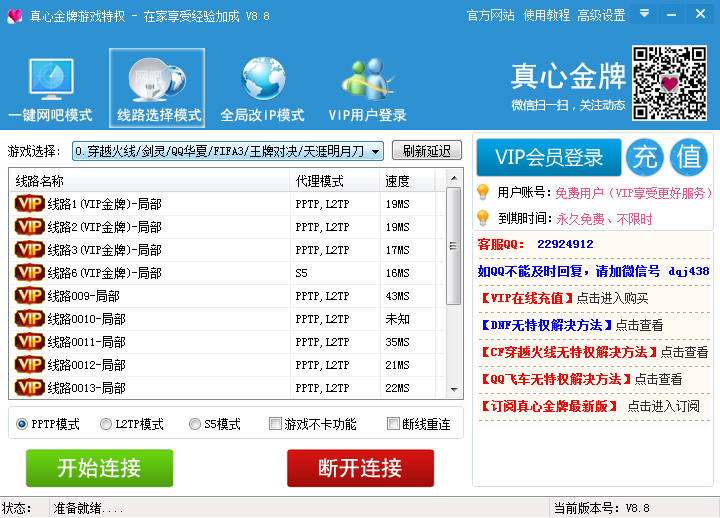Sort by 代理模式 column header

pos(335,181)
